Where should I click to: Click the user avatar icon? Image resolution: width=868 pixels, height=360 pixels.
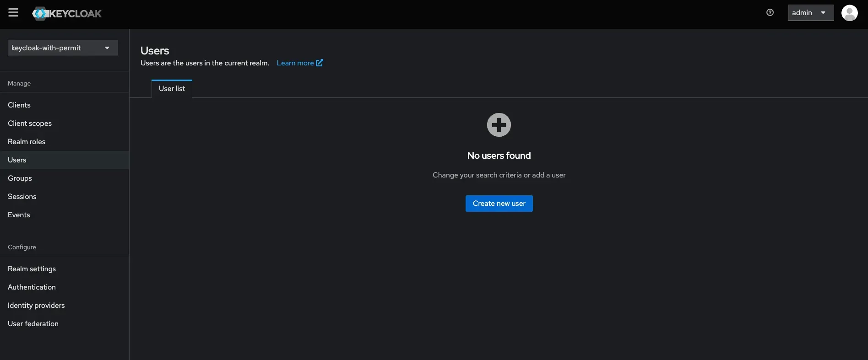[x=849, y=13]
